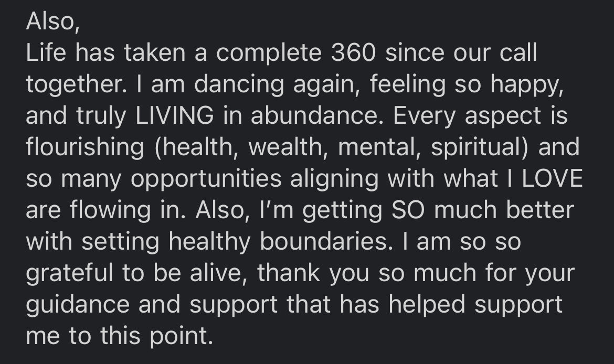Image resolution: width=614 pixels, height=364 pixels.
Task: Click the word point at message end
Action: (182, 336)
